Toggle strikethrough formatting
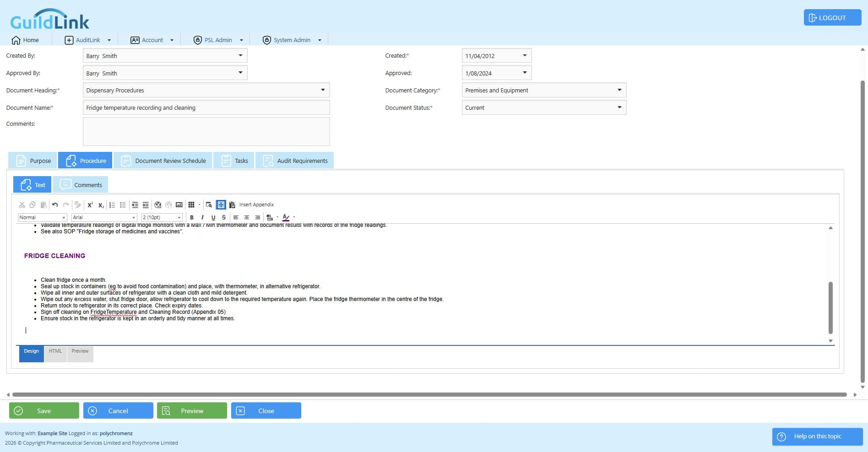 click(224, 218)
